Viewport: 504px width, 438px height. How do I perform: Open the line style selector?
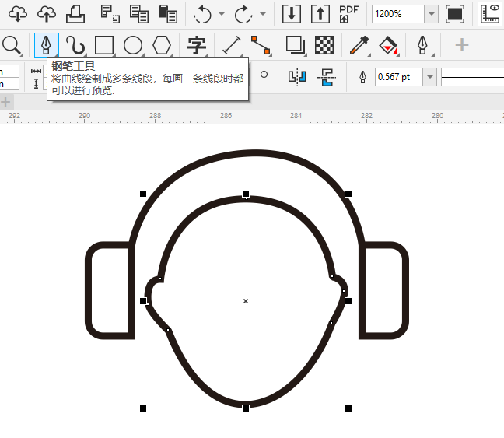(x=473, y=77)
